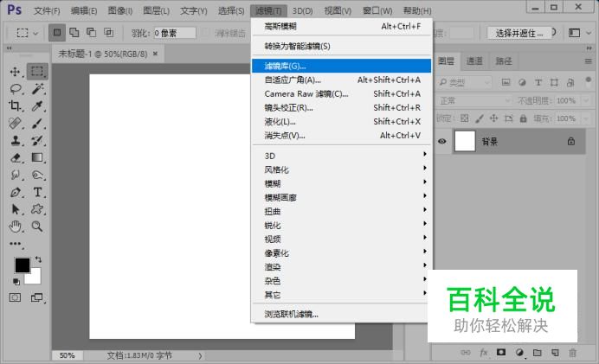This screenshot has height=364, width=599.
Task: Select the Dodge tool
Action: click(x=37, y=175)
